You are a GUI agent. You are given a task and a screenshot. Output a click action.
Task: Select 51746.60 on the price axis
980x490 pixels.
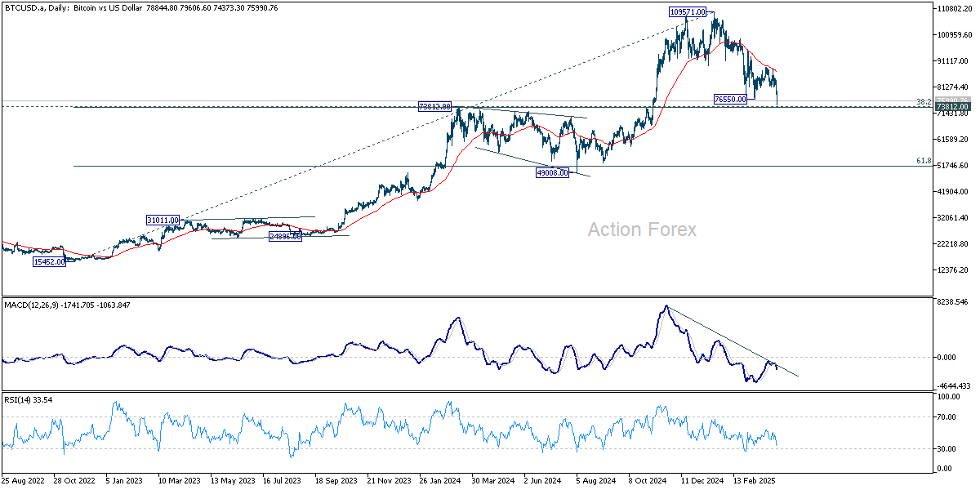[x=952, y=165]
